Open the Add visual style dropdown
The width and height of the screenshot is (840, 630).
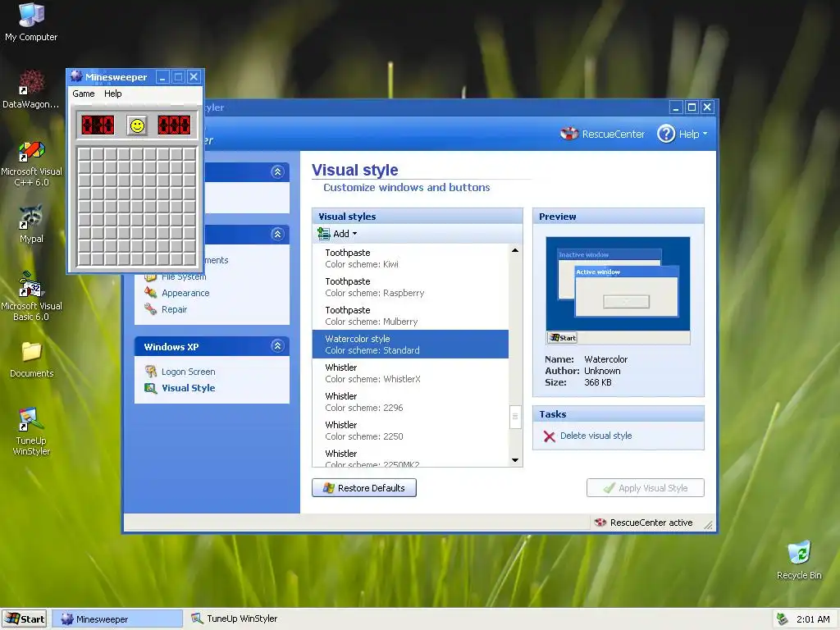337,234
